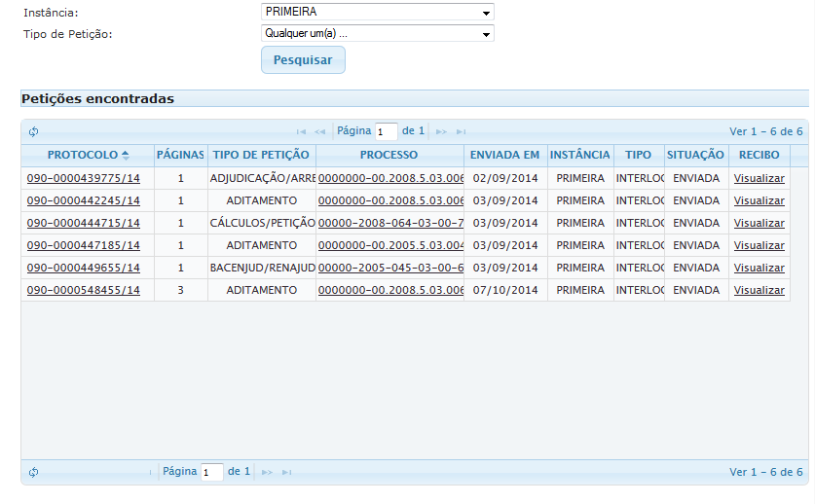
Task: Refresh the table using bottom reload icon
Action: click(34, 472)
